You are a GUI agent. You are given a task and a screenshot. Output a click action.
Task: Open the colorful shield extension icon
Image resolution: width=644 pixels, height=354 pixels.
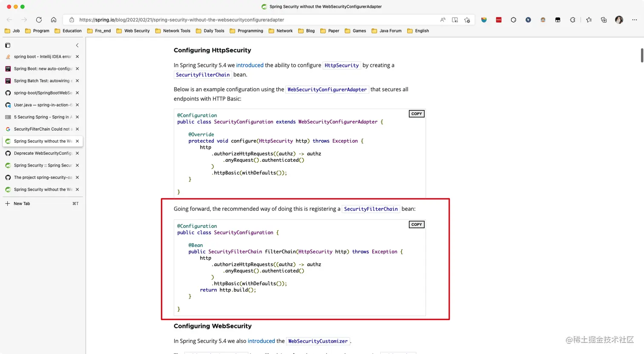484,20
